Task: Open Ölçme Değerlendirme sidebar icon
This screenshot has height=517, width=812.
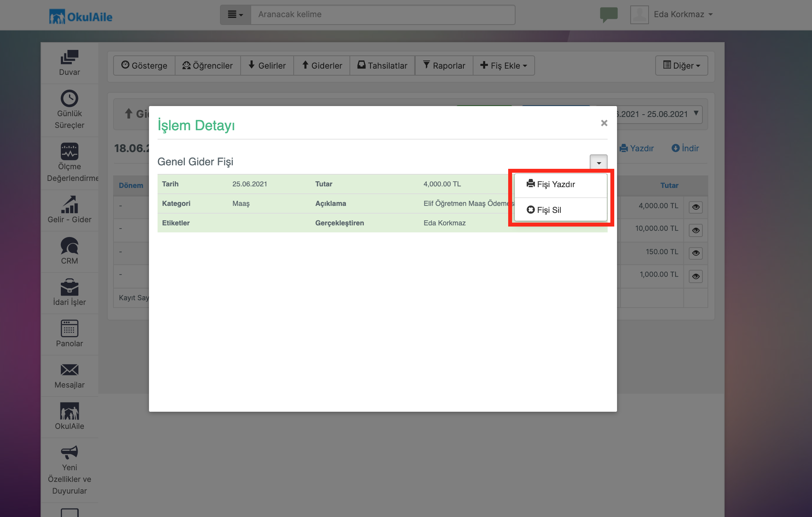Action: [69, 151]
